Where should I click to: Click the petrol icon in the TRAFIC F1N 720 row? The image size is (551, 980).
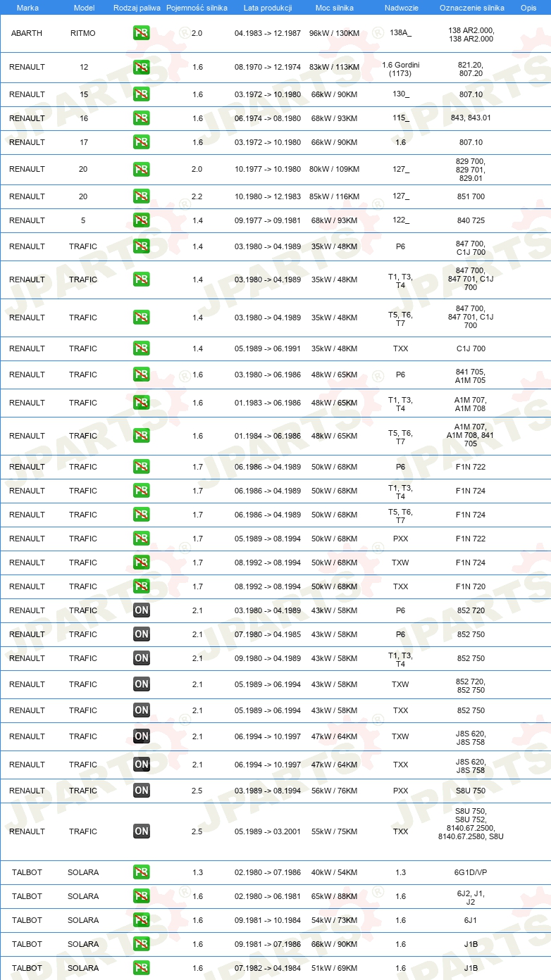coord(141,586)
